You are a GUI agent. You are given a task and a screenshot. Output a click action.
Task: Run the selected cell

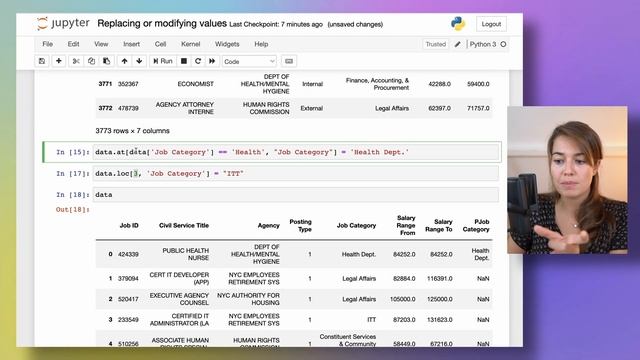tap(163, 61)
